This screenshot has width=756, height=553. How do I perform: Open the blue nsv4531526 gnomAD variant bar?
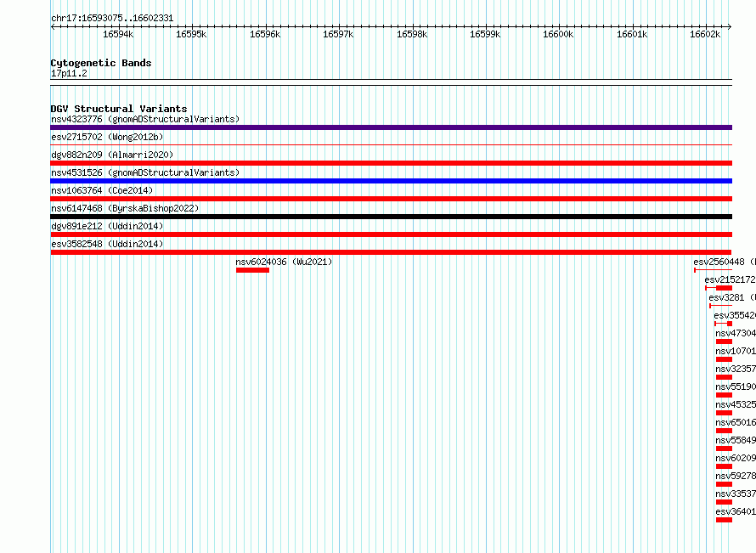(x=391, y=181)
